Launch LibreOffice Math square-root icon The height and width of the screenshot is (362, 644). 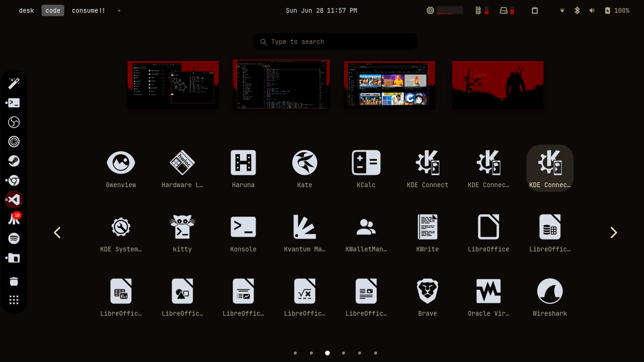point(304,297)
